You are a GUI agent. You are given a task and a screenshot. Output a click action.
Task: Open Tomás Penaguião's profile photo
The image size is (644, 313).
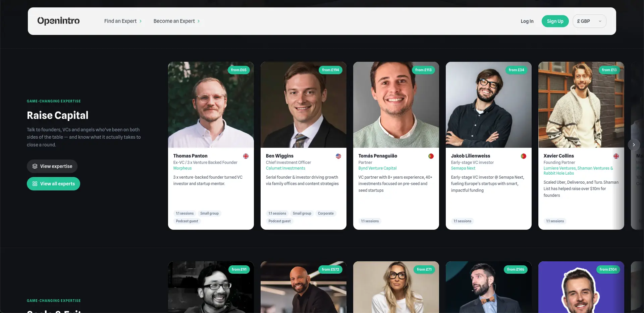[x=396, y=105]
